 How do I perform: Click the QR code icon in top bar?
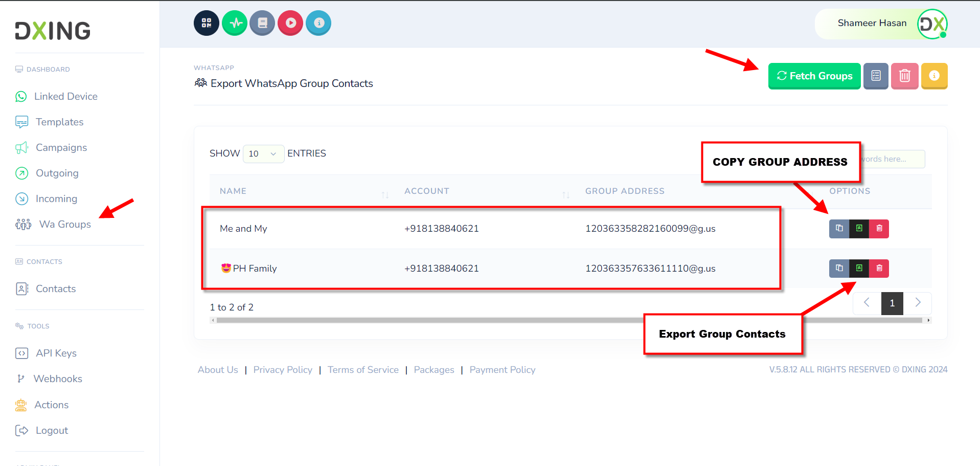point(207,23)
